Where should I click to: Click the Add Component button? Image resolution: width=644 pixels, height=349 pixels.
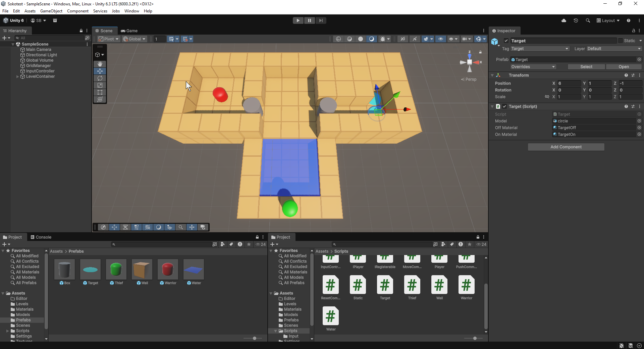(566, 147)
